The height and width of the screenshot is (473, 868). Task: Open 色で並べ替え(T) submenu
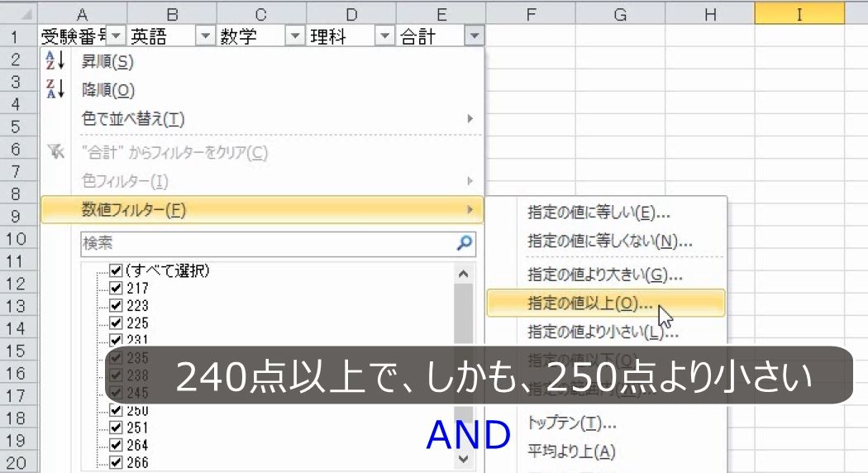point(262,118)
